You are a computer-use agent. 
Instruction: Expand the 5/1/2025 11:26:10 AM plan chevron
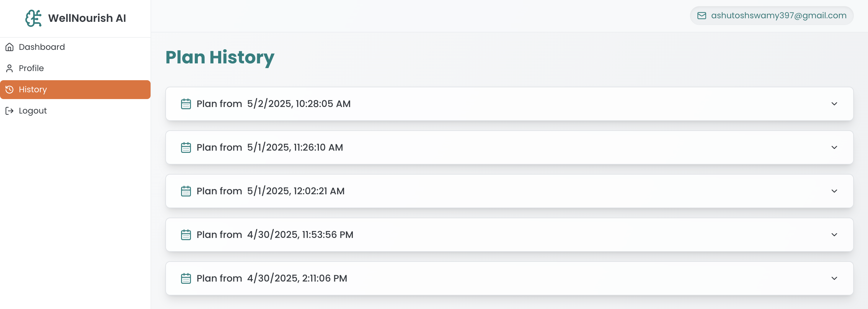(834, 147)
